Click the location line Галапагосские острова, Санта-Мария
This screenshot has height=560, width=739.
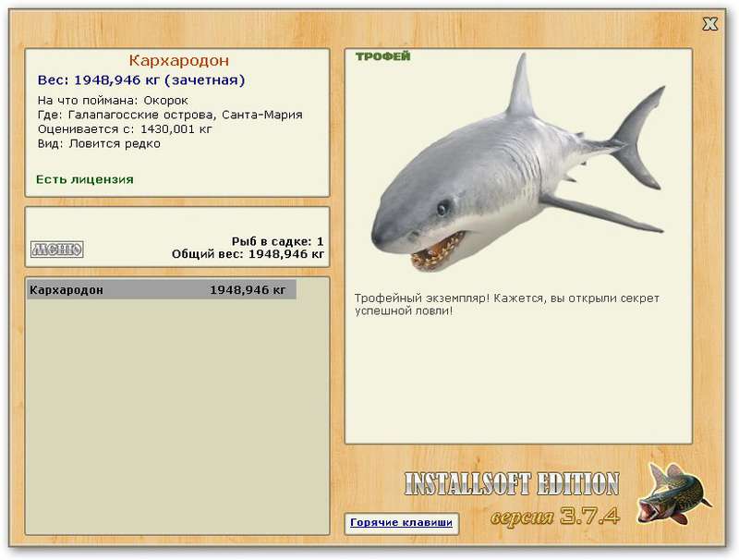tap(170, 115)
